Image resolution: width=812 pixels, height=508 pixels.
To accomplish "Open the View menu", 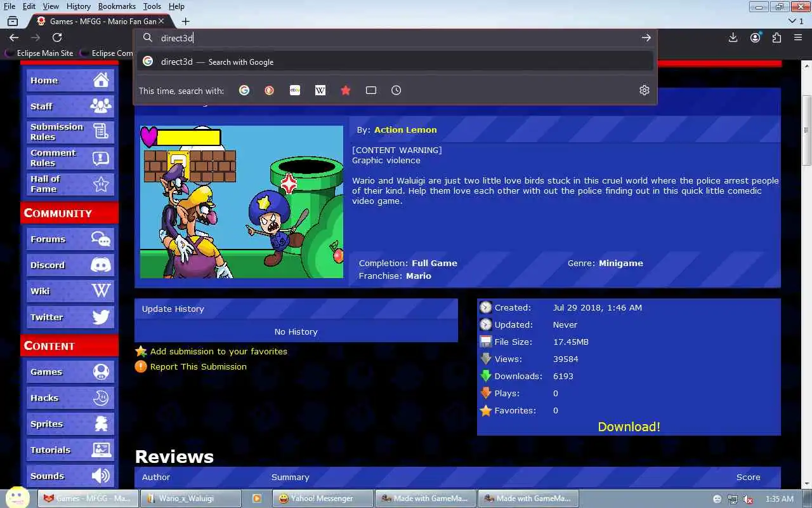I will [x=51, y=6].
